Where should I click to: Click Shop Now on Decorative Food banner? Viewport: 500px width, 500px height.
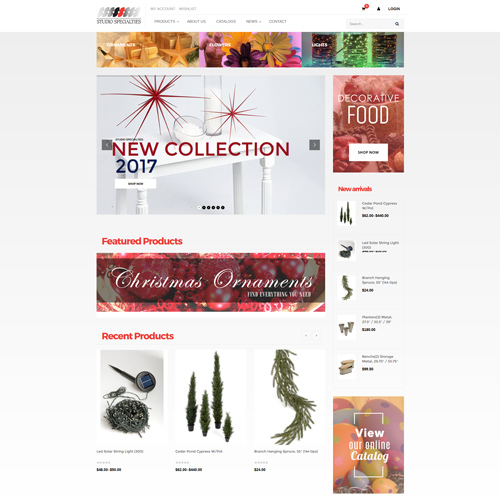368,152
